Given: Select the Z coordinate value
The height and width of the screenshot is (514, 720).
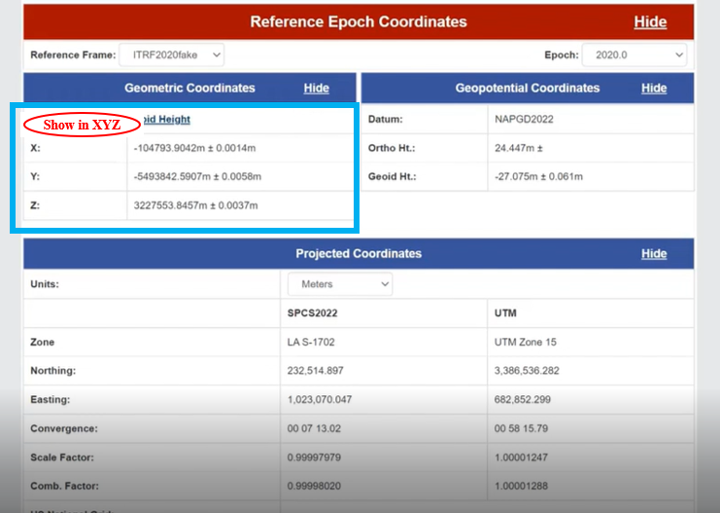Looking at the screenshot, I should (x=195, y=206).
